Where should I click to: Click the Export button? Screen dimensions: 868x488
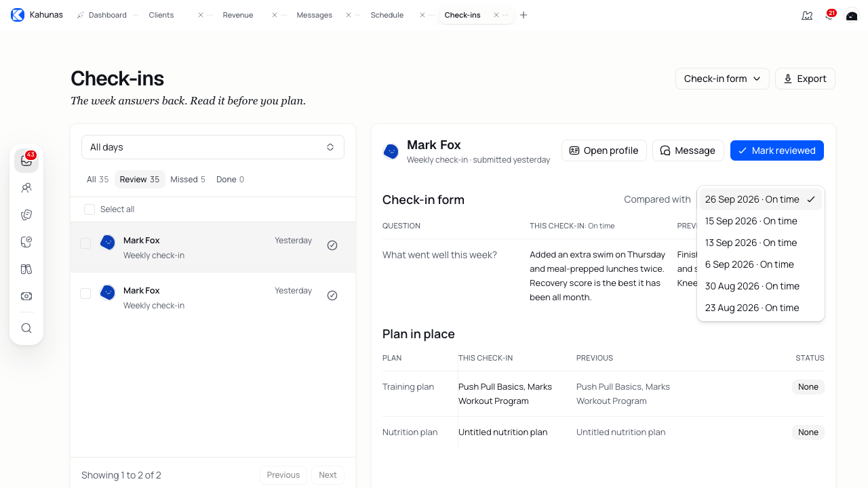point(805,79)
